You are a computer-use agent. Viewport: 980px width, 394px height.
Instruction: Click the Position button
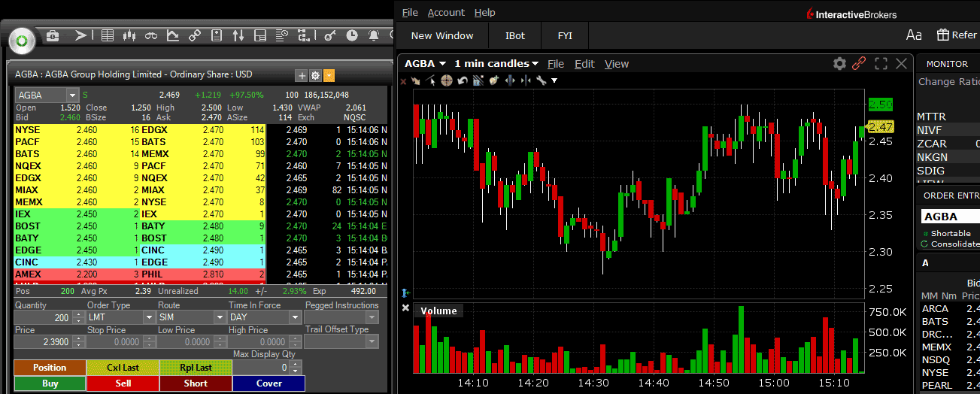pyautogui.click(x=50, y=368)
